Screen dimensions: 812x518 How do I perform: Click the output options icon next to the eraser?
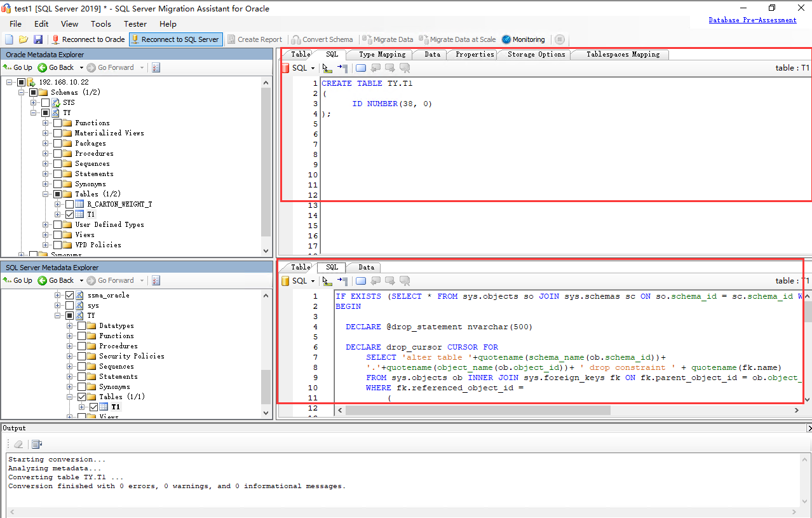click(37, 444)
